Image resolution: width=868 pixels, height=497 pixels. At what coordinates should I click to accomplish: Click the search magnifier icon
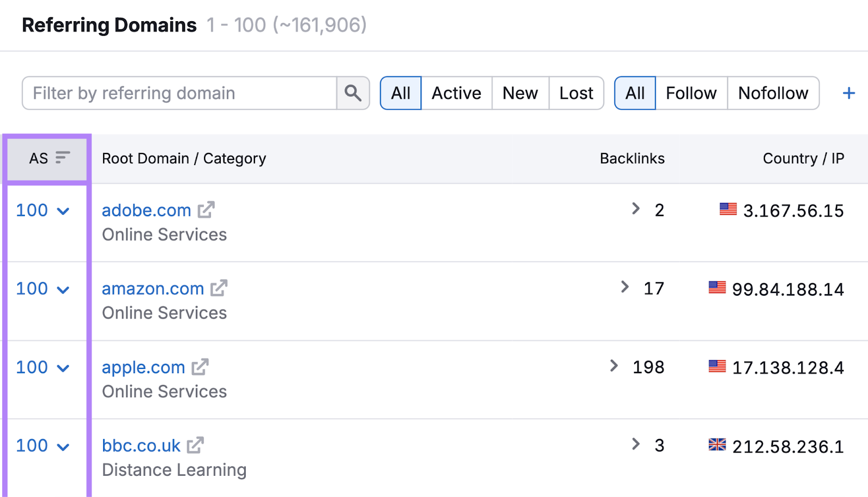pos(353,93)
